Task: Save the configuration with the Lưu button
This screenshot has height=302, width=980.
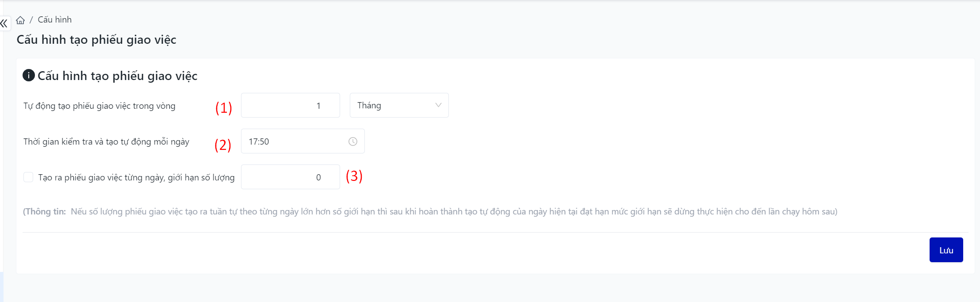Action: coord(946,250)
